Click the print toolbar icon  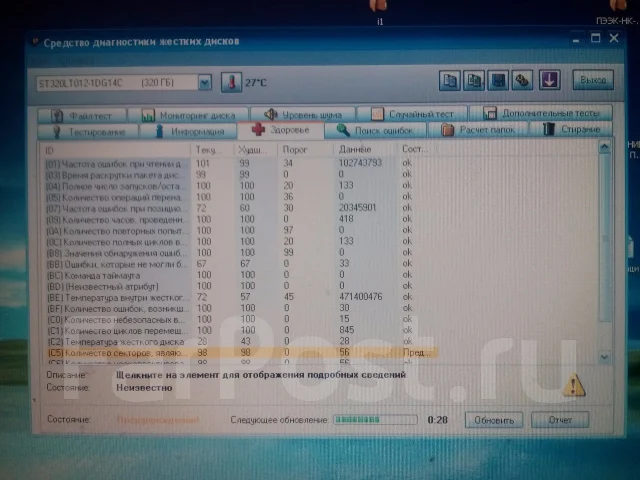pyautogui.click(x=522, y=80)
